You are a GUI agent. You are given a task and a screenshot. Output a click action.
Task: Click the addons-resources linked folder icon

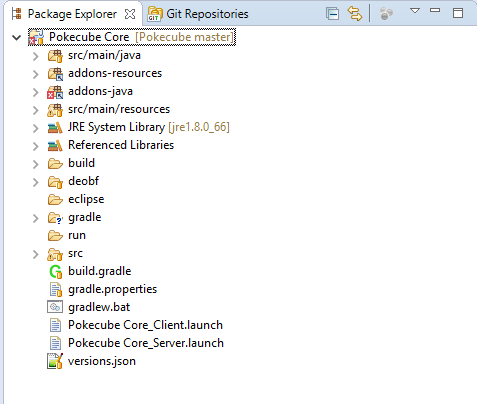pos(55,74)
